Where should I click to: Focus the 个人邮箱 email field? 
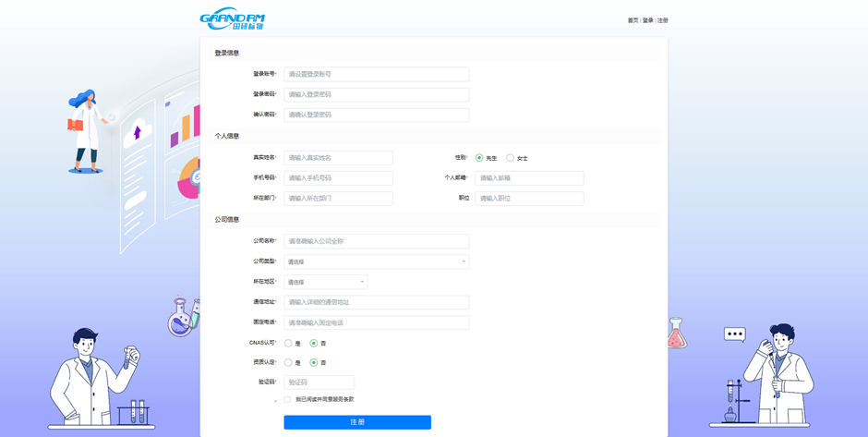pos(529,178)
